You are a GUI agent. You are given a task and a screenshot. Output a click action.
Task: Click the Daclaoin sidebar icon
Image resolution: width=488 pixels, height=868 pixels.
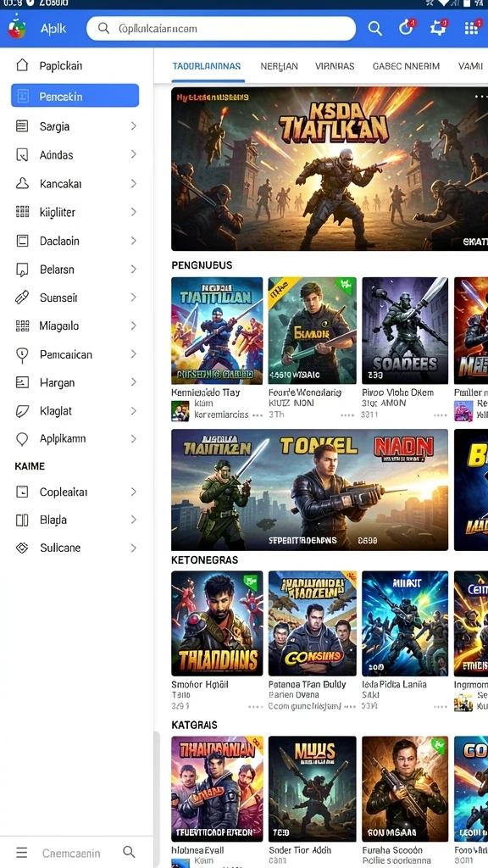[22, 241]
